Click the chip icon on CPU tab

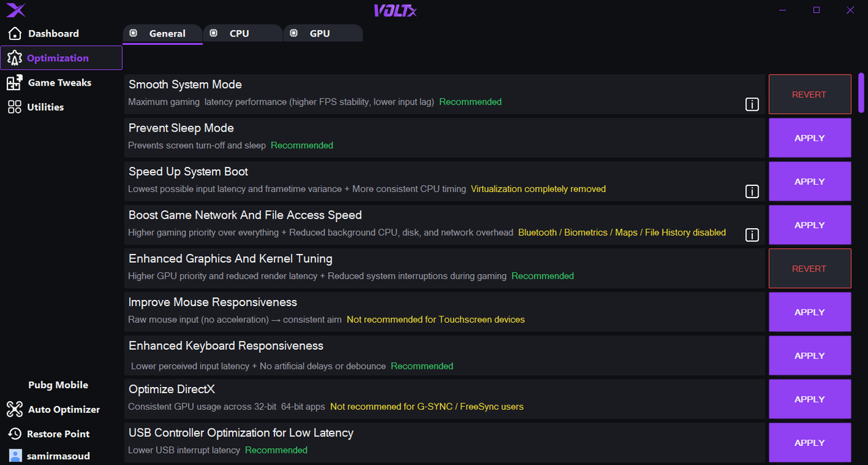[214, 33]
